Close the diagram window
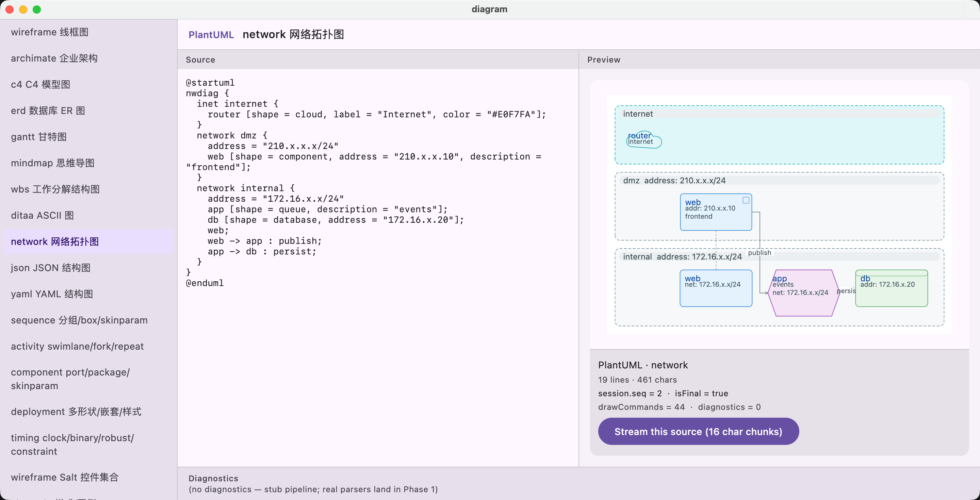Screen dimensions: 980x500 click(10, 10)
